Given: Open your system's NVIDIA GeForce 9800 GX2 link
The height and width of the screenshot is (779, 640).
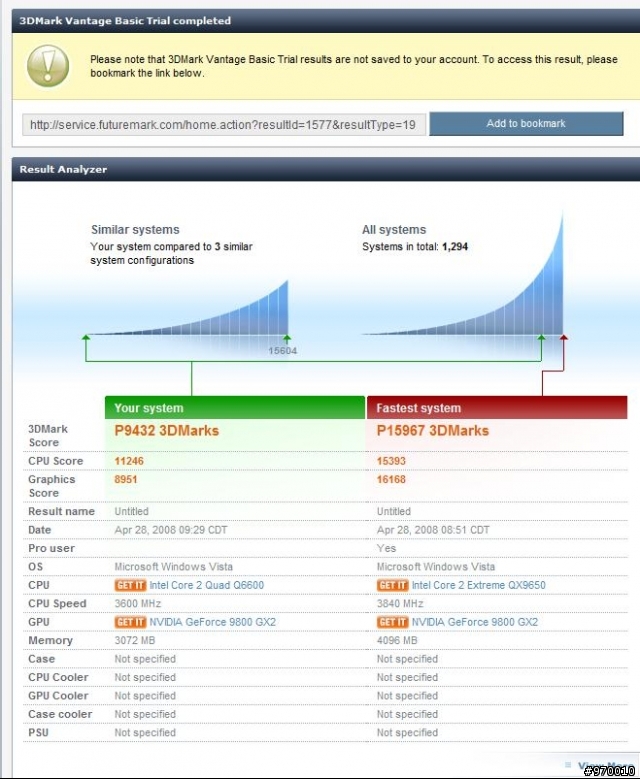Looking at the screenshot, I should coord(213,622).
